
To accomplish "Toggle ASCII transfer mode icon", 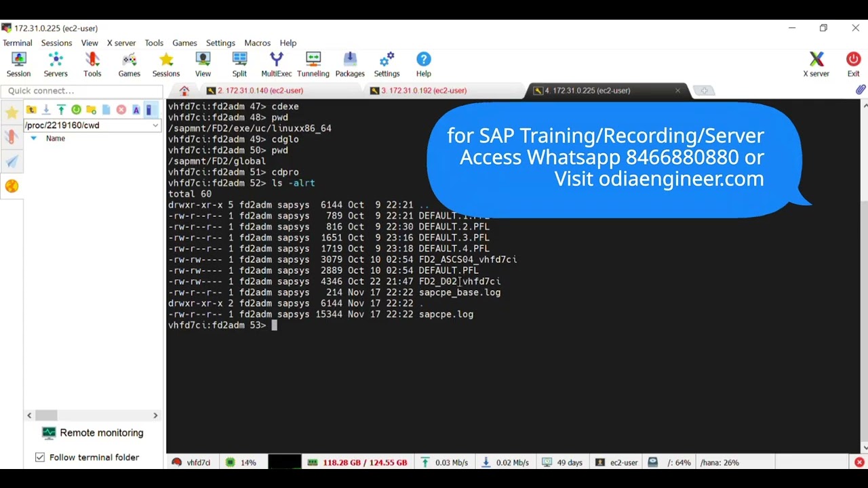I will 136,110.
